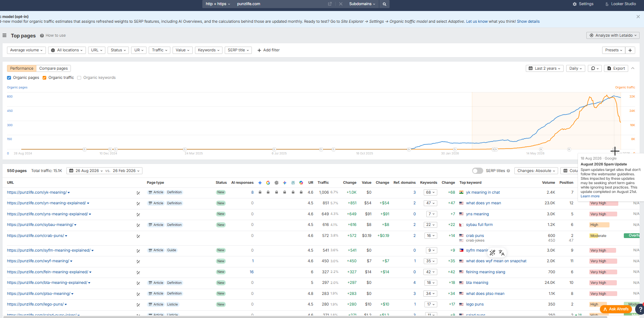Screen dimensions: 644x318
Task: Open the chart comments icon dropdown
Action: tap(595, 68)
